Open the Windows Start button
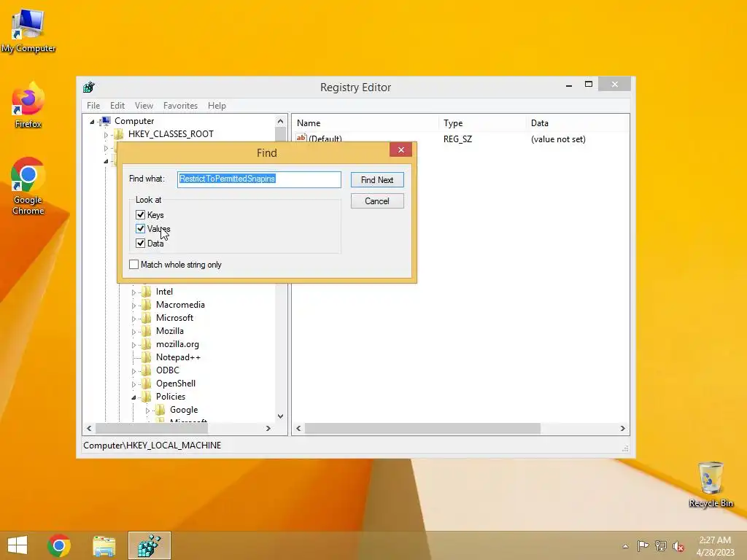The width and height of the screenshot is (747, 560). point(18,545)
